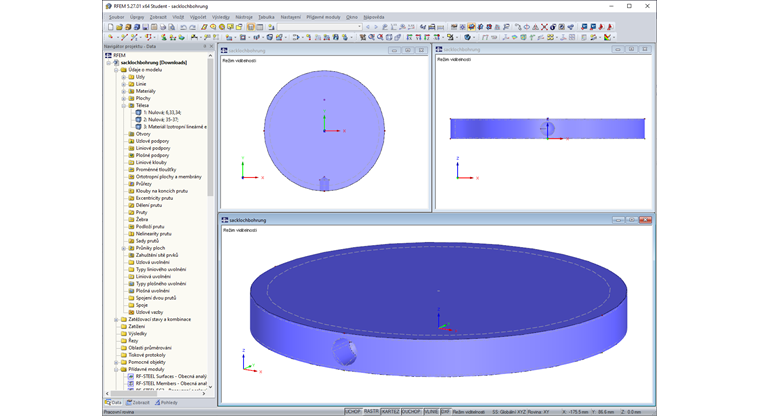Maximize the top-left view window
The image size is (760, 416).
click(408, 50)
